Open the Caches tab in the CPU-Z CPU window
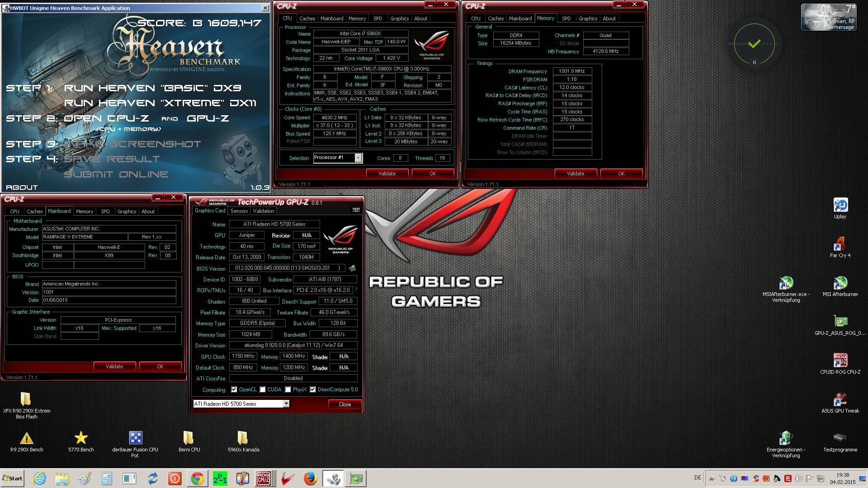 307,19
